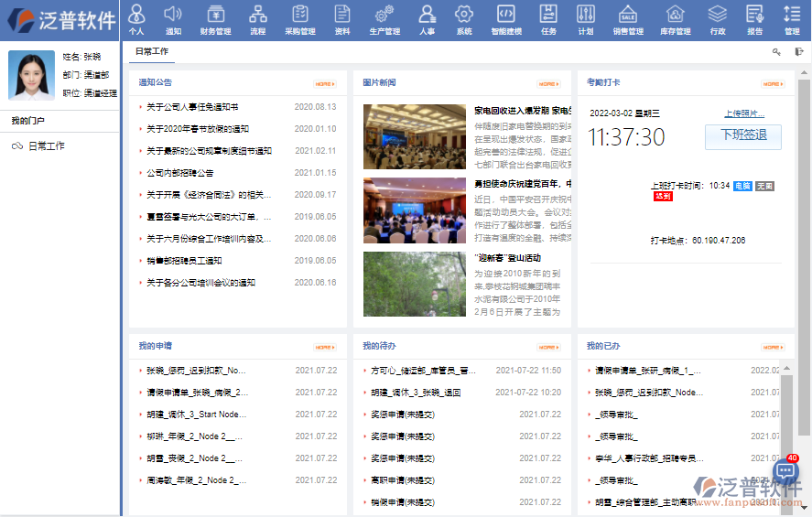This screenshot has height=517, width=812.
Task: Expand MORE in 图片新闻 panel
Action: tap(548, 83)
